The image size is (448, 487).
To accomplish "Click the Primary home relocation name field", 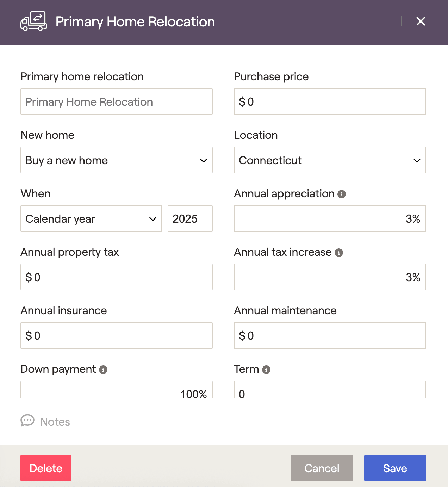I will (117, 102).
